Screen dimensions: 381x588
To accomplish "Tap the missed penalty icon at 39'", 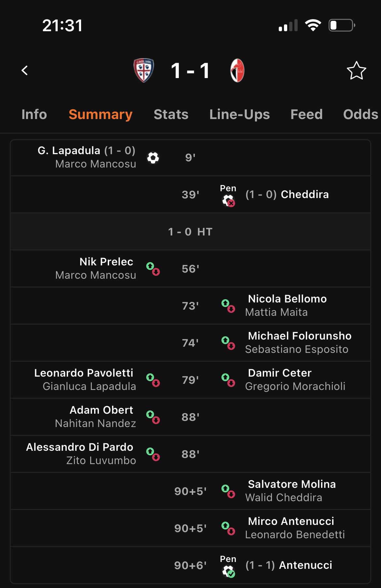I will tap(229, 200).
